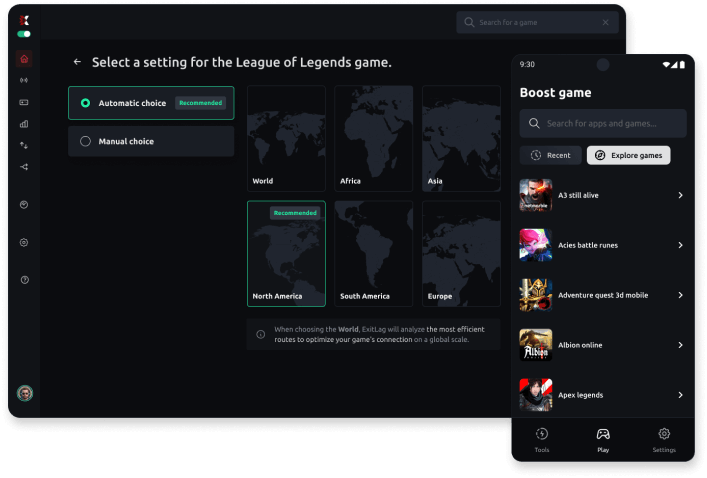Open the Settings tab in mobile bar

[x=664, y=440]
